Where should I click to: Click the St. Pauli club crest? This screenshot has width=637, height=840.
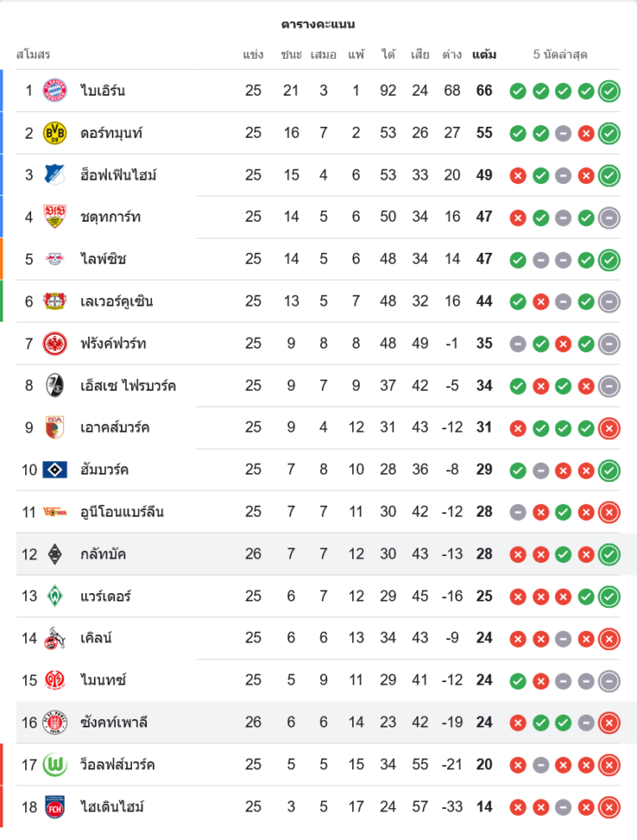[x=55, y=722]
